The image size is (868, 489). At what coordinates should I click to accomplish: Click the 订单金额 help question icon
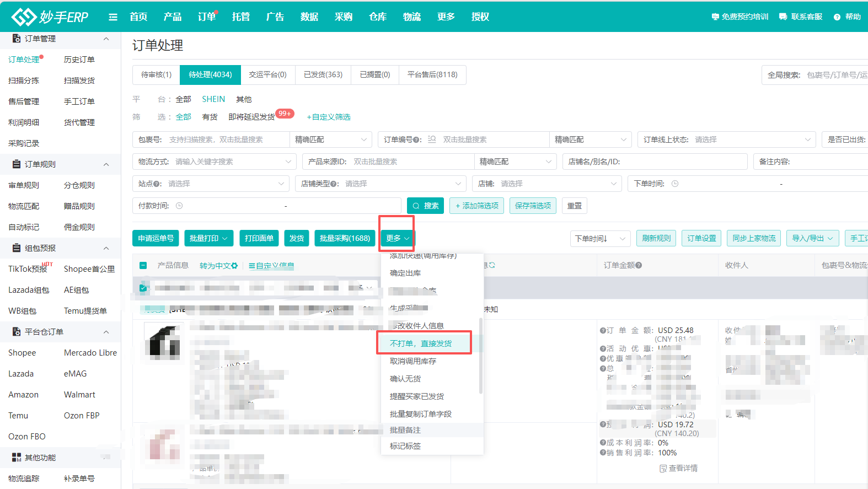[639, 265]
